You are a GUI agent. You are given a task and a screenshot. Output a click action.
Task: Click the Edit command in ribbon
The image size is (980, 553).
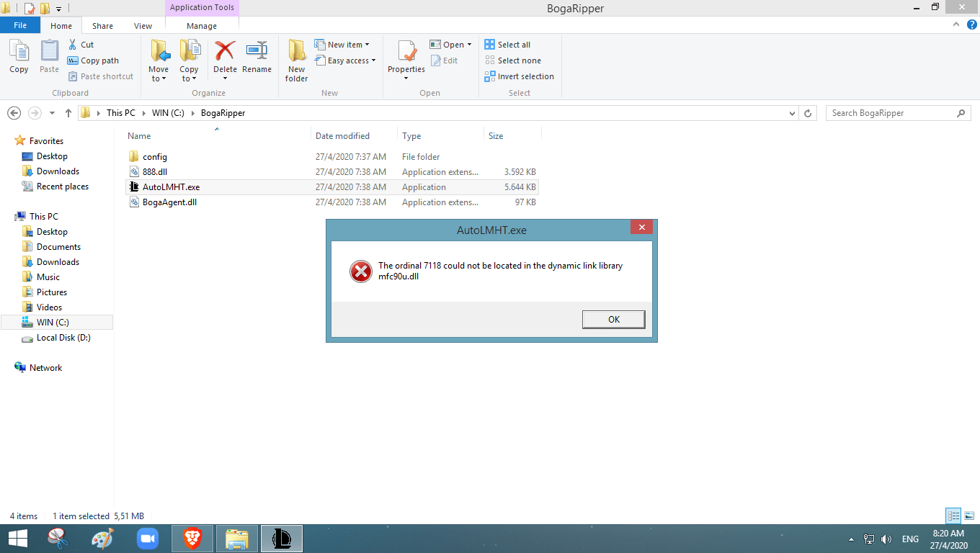click(445, 60)
